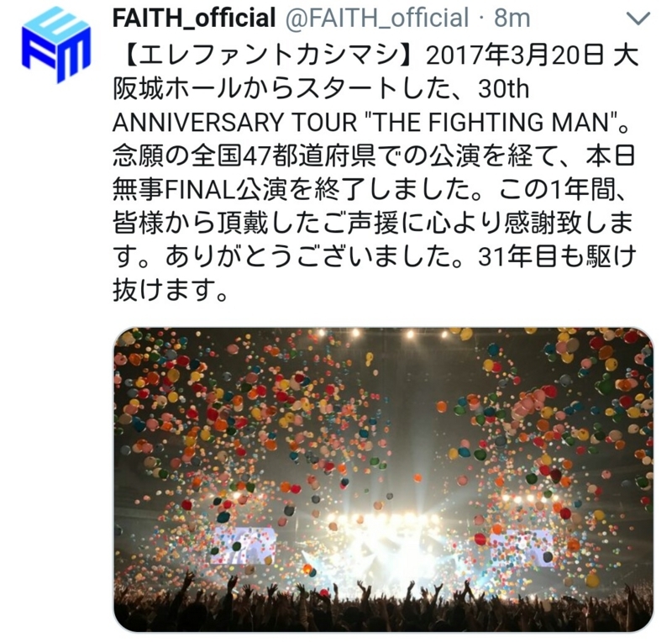672x642 pixels.
Task: Click the ceiling spotlights at photo top
Action: point(382,334)
